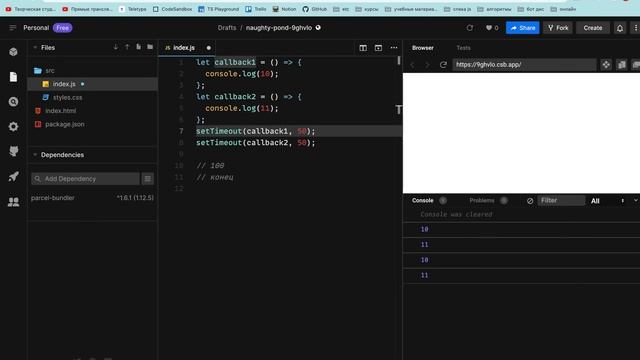The width and height of the screenshot is (640, 360).
Task: Click the Personal workspace label
Action: [x=36, y=28]
